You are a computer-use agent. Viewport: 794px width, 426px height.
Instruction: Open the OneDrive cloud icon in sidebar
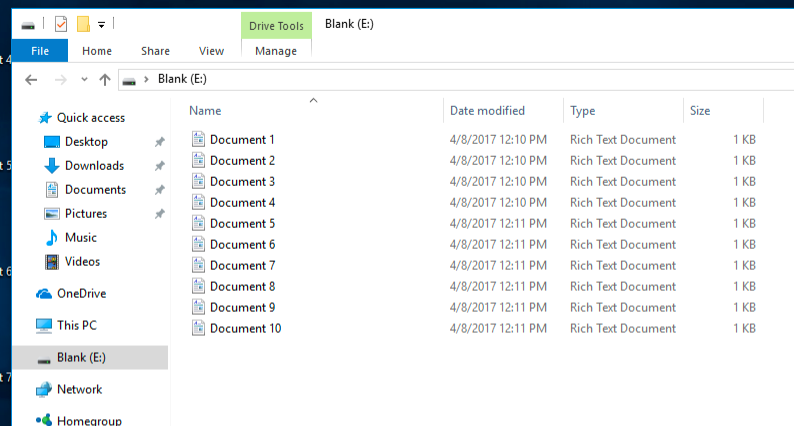(x=44, y=294)
